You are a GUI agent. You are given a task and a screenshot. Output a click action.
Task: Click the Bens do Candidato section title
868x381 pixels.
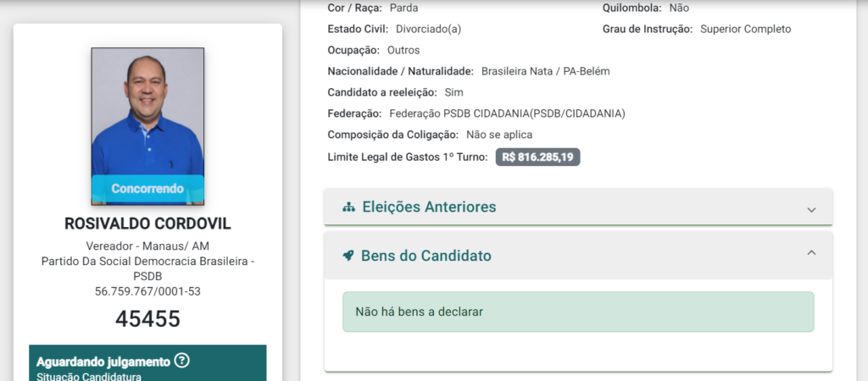point(426,256)
